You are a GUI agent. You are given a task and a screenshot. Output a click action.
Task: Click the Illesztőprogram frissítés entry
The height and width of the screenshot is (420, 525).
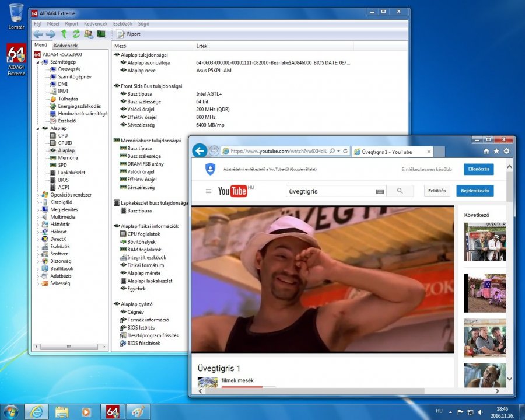coord(153,335)
